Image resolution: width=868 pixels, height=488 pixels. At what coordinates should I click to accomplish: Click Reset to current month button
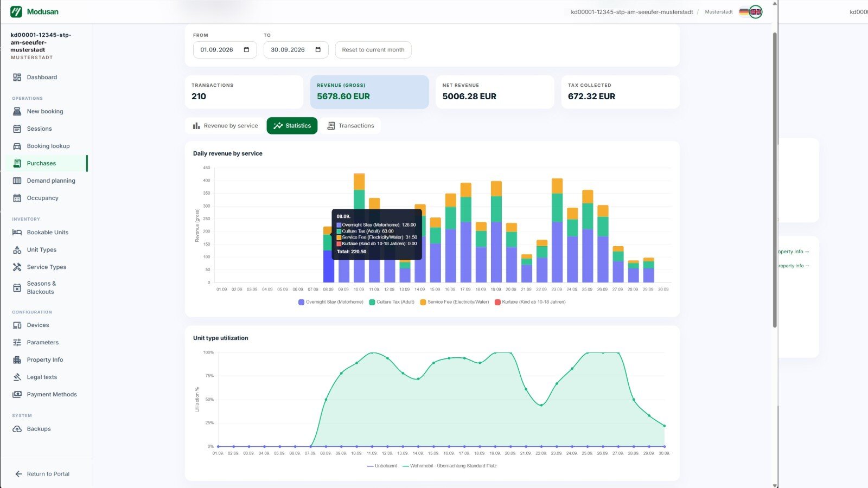(x=373, y=50)
